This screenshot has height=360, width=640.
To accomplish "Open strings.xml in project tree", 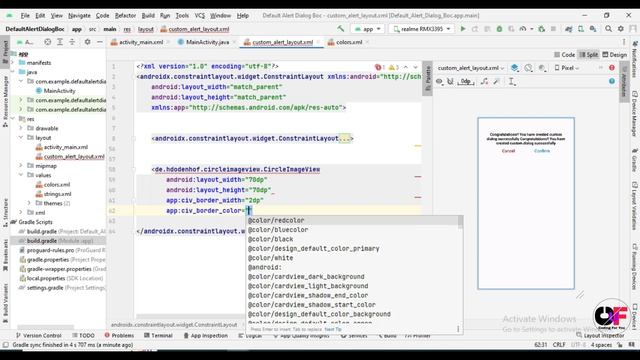I will (x=53, y=194).
